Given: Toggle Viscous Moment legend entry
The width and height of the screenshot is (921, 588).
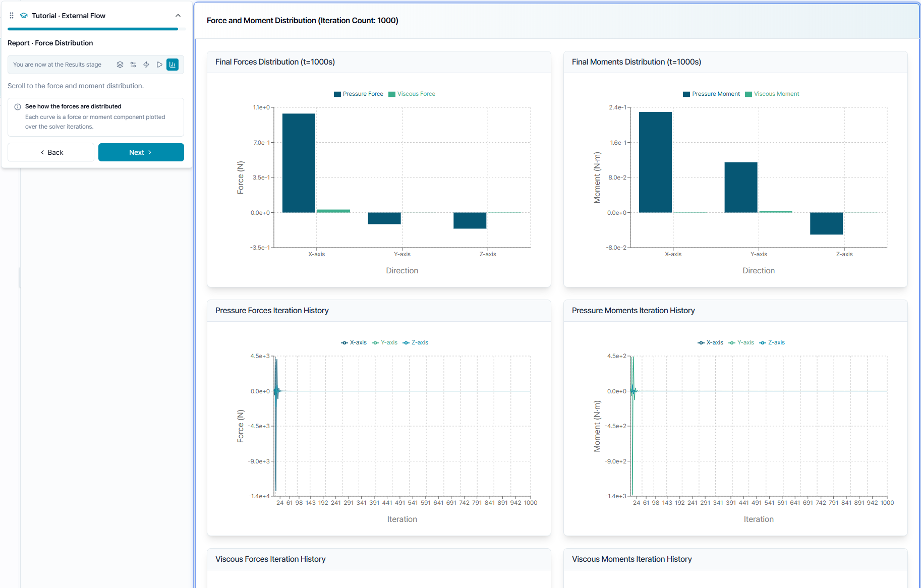Looking at the screenshot, I should pyautogui.click(x=772, y=94).
